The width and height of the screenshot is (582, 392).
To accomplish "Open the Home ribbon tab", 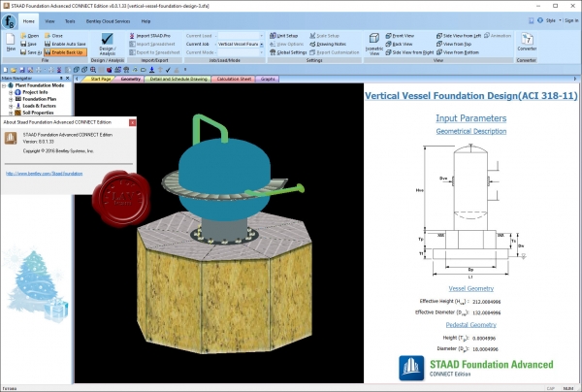I will click(28, 21).
